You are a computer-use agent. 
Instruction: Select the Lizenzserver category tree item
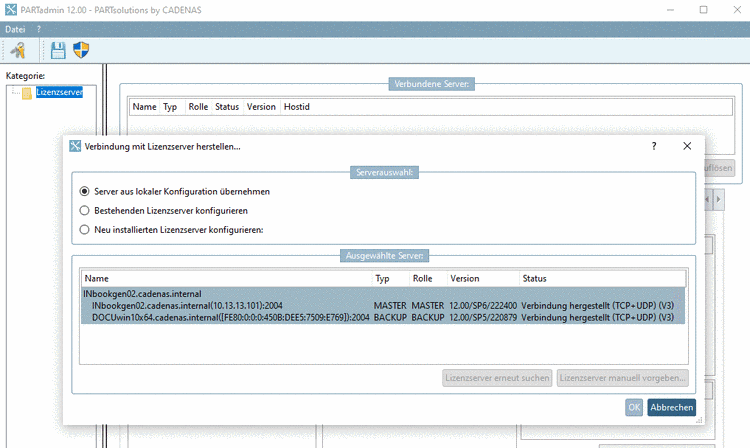59,92
